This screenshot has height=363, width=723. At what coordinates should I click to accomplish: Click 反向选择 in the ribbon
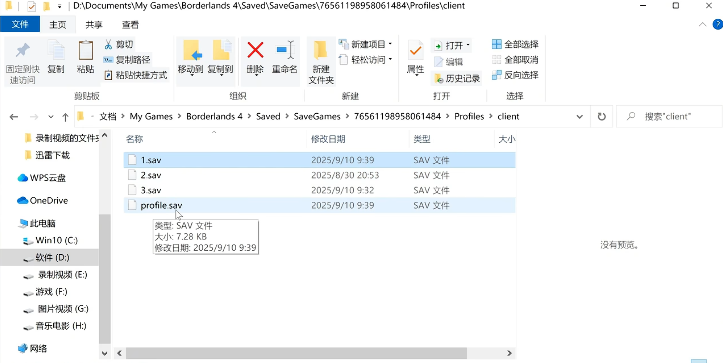coord(515,75)
